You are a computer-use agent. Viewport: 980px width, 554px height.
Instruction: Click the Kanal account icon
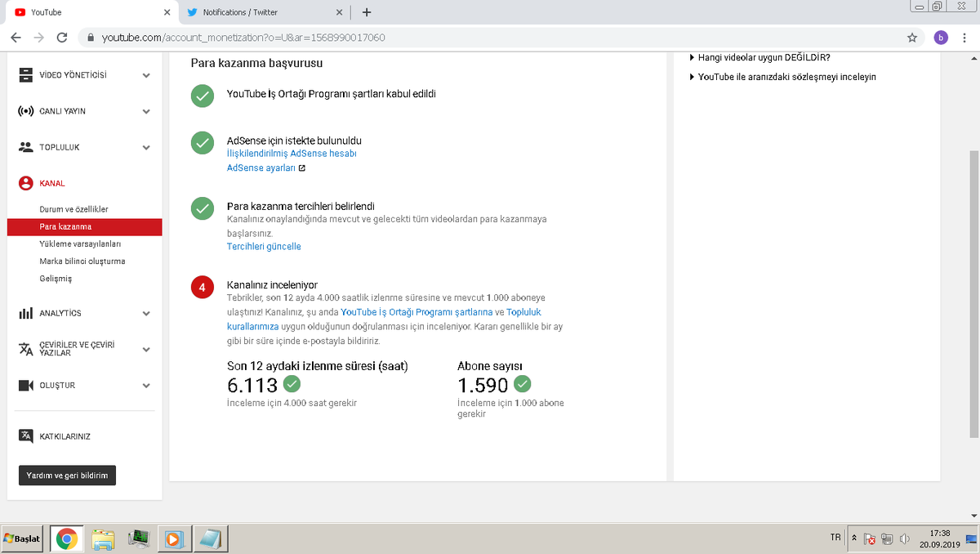(x=25, y=183)
